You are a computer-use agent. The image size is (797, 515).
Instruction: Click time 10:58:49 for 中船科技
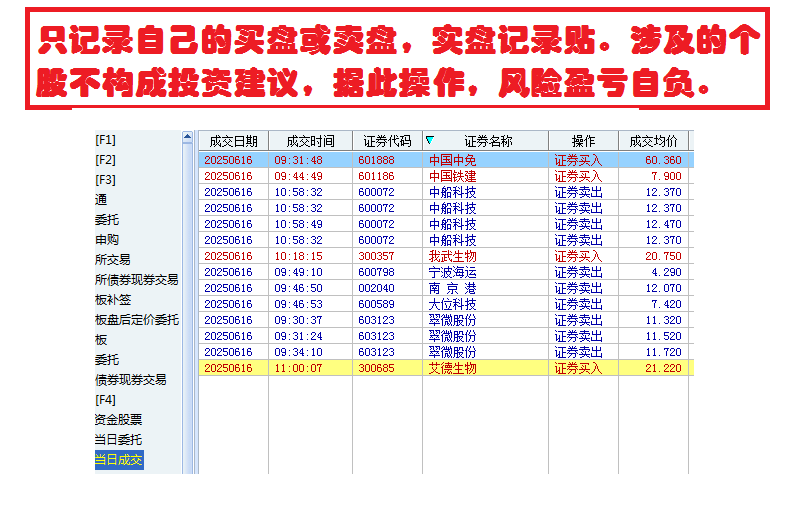pyautogui.click(x=298, y=224)
